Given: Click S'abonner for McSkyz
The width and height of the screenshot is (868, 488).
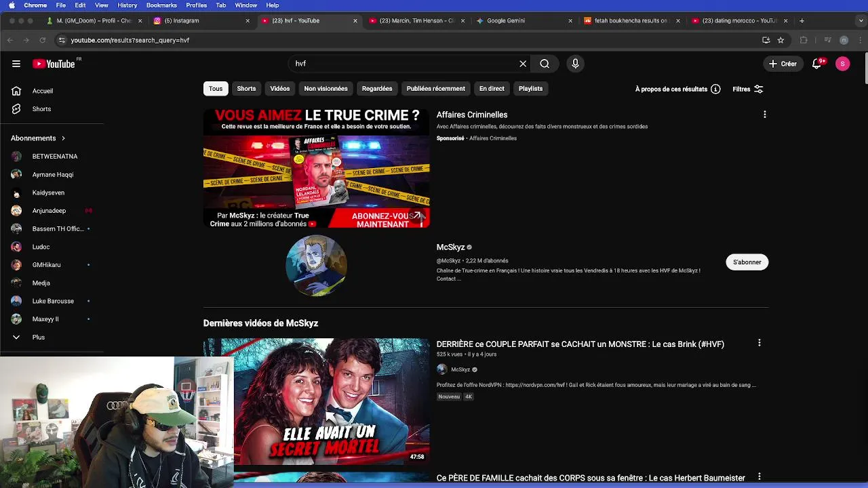Looking at the screenshot, I should coord(747,262).
